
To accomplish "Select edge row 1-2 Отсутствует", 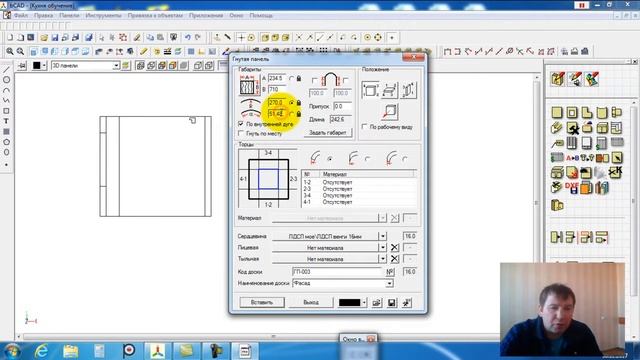I will [x=358, y=182].
